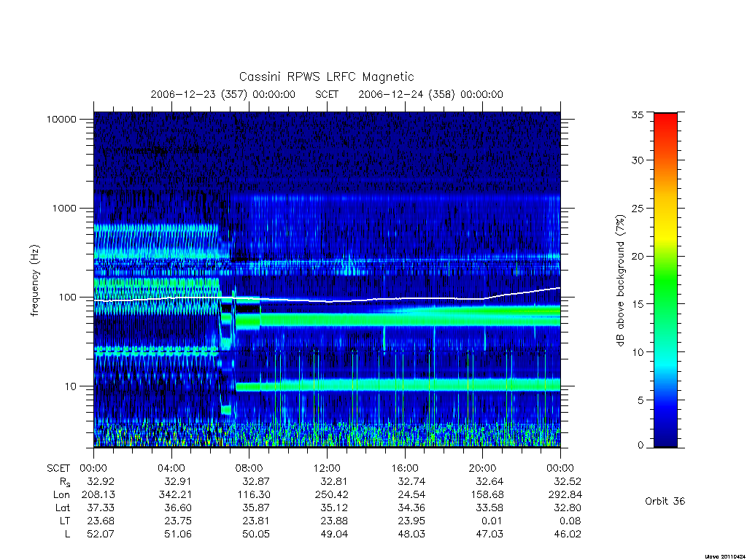
Task: Click the frequency (Hz) axis title
Action: tap(34, 281)
